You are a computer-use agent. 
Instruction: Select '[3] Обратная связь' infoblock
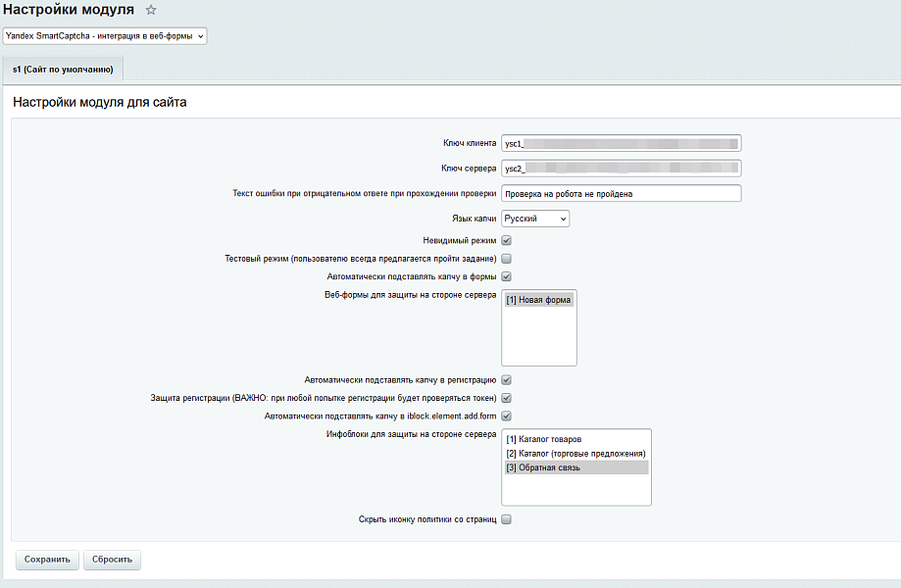(544, 467)
